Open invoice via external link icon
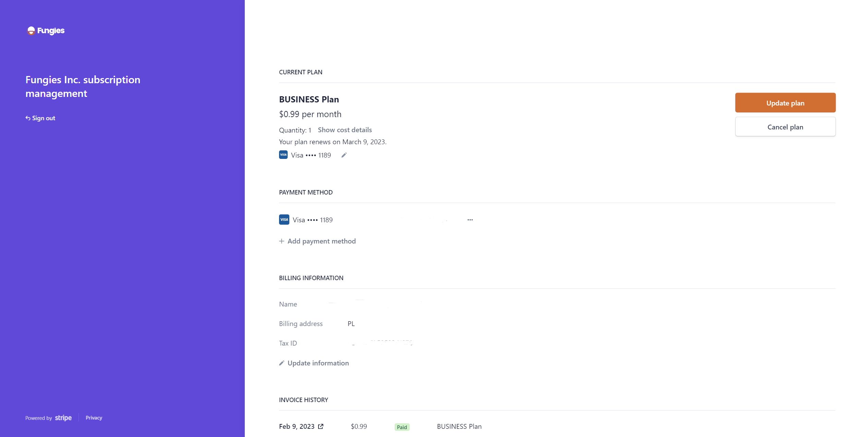 [x=321, y=426]
